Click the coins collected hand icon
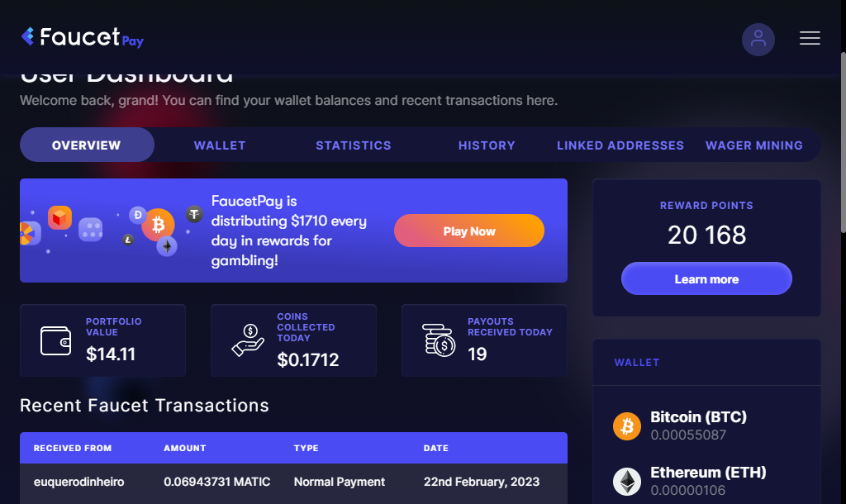The image size is (846, 504). (x=248, y=340)
